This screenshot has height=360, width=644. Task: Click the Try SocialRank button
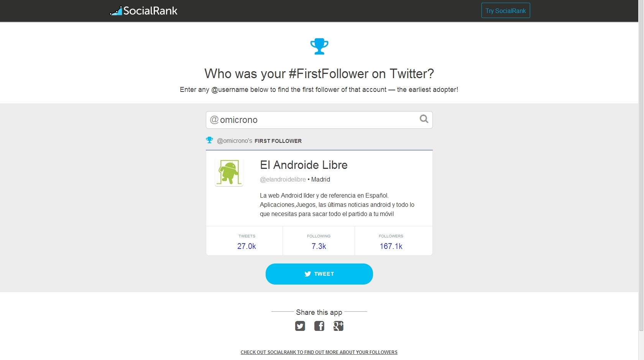click(506, 11)
